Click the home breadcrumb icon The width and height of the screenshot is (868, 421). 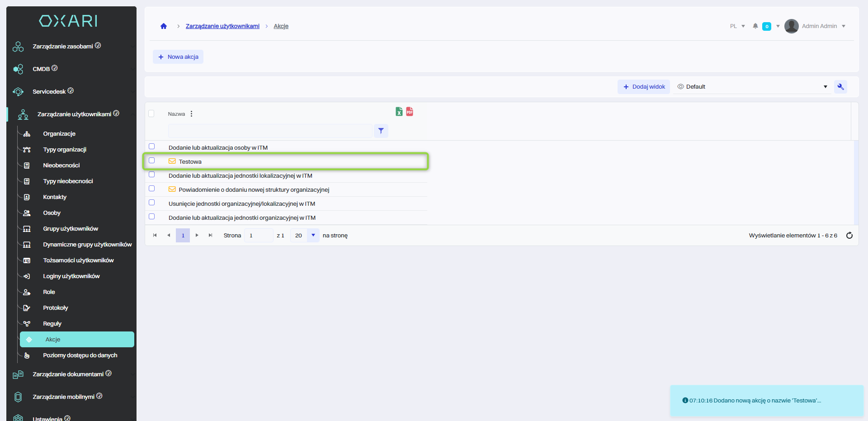(x=164, y=26)
